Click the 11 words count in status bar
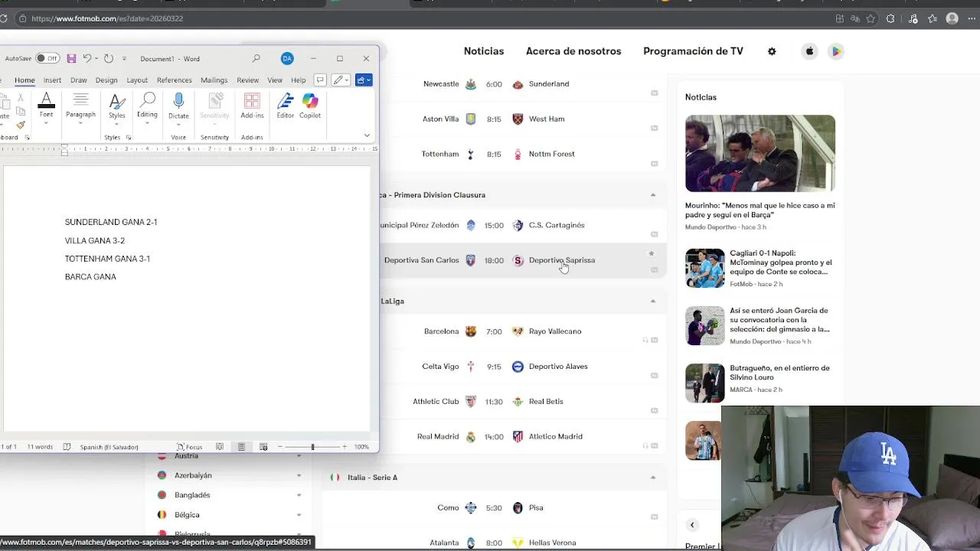 click(40, 447)
